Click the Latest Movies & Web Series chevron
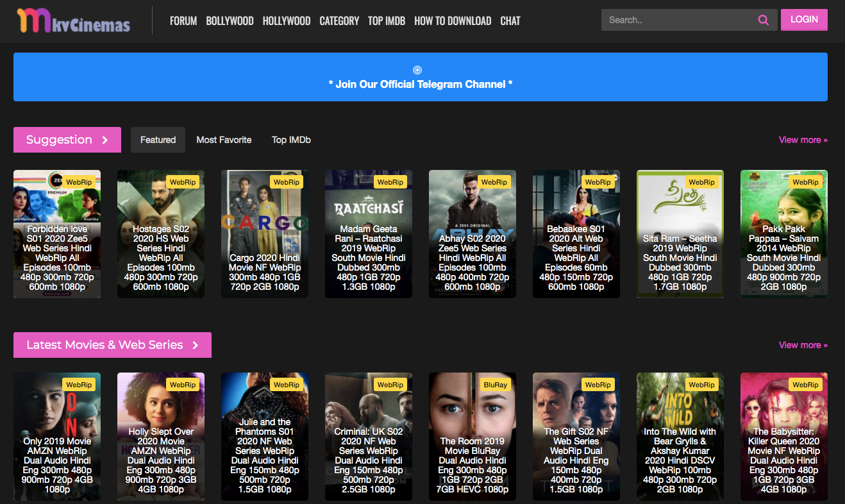The image size is (845, 504). (196, 345)
